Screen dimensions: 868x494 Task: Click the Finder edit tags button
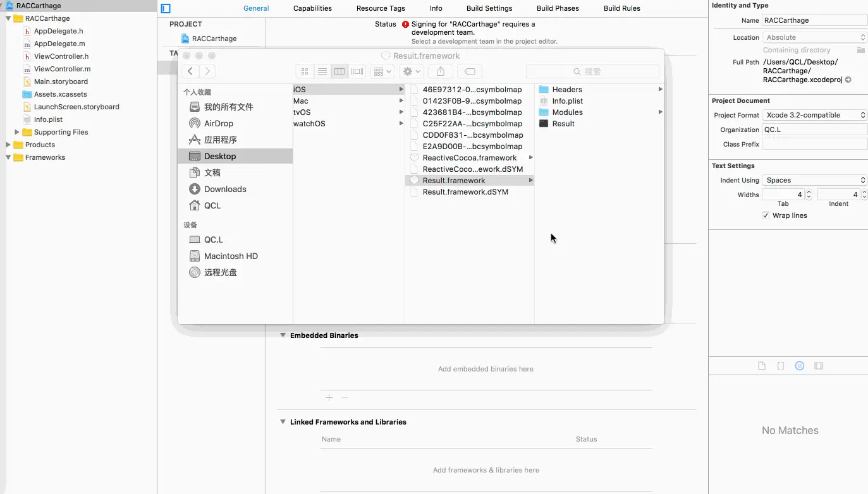[470, 71]
